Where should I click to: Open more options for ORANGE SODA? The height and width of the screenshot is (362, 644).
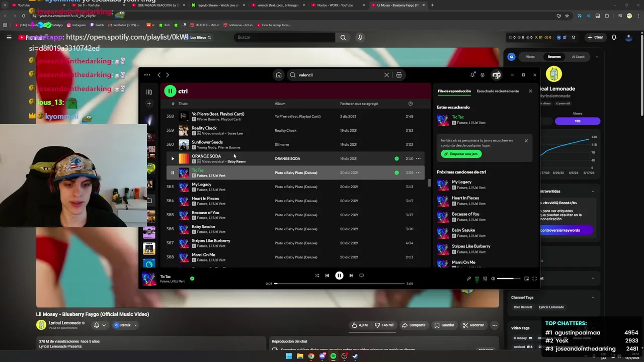(418, 158)
